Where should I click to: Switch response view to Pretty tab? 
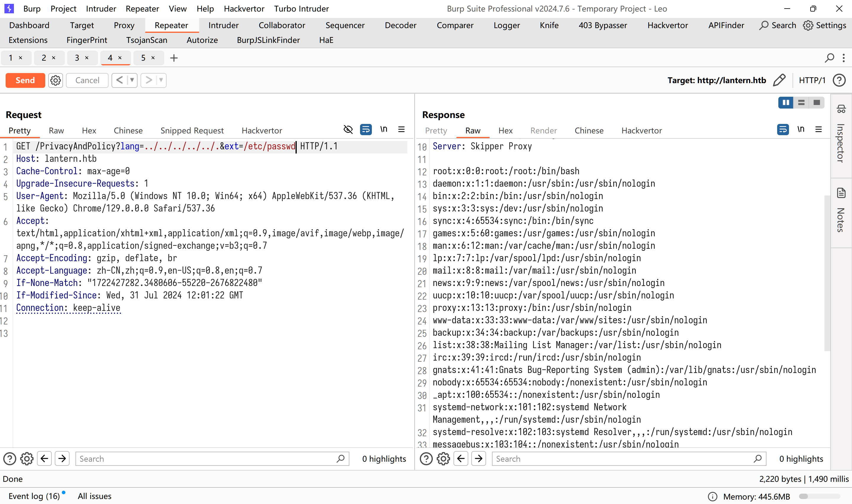pos(436,131)
